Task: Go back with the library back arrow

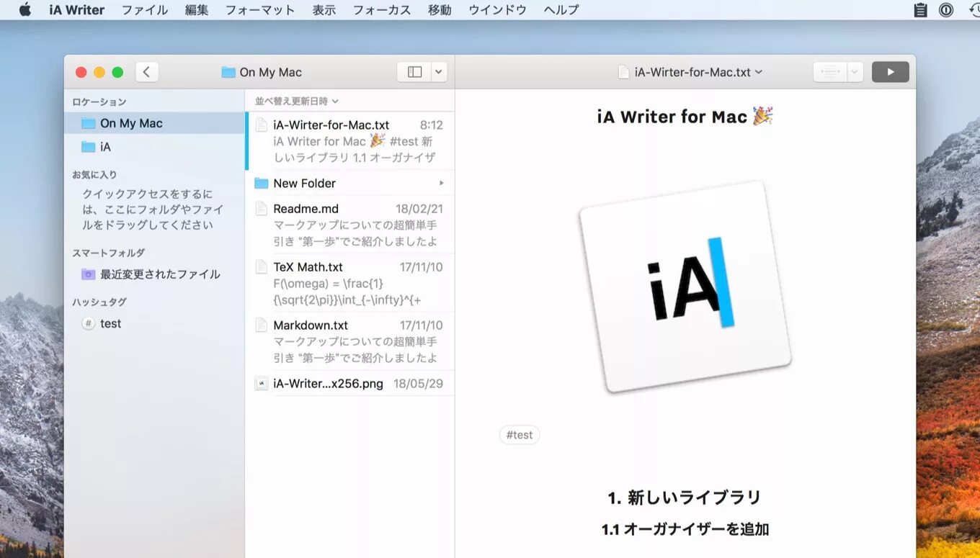Action: point(147,72)
